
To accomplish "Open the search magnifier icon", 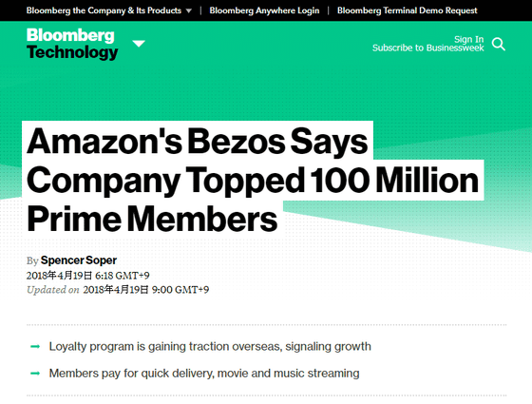I will (x=499, y=44).
